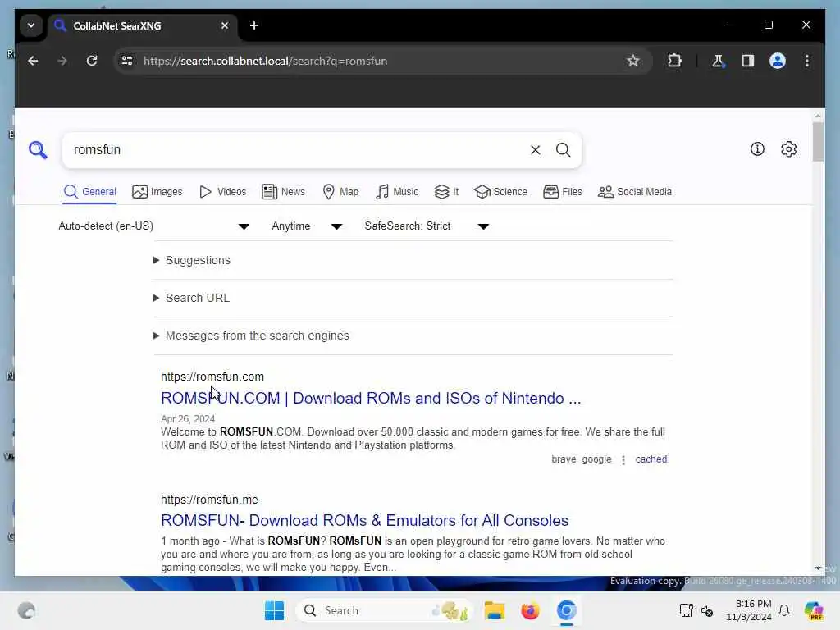
Task: Open the Chrome Labs flask icon
Action: coord(718,61)
